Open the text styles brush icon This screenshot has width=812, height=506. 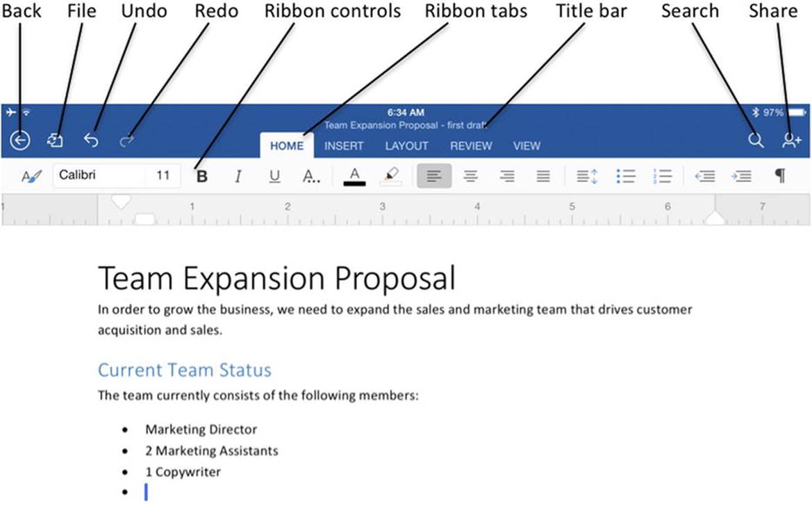[x=31, y=177]
